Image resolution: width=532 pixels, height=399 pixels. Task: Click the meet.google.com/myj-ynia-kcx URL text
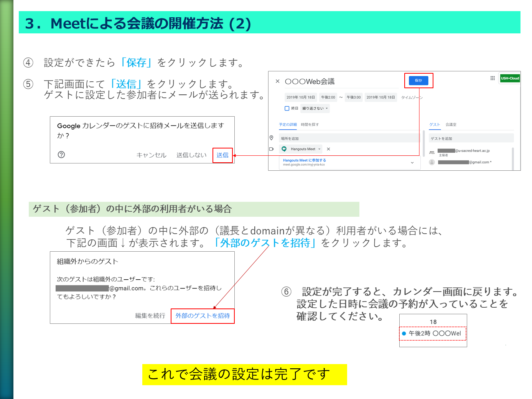[x=304, y=165]
